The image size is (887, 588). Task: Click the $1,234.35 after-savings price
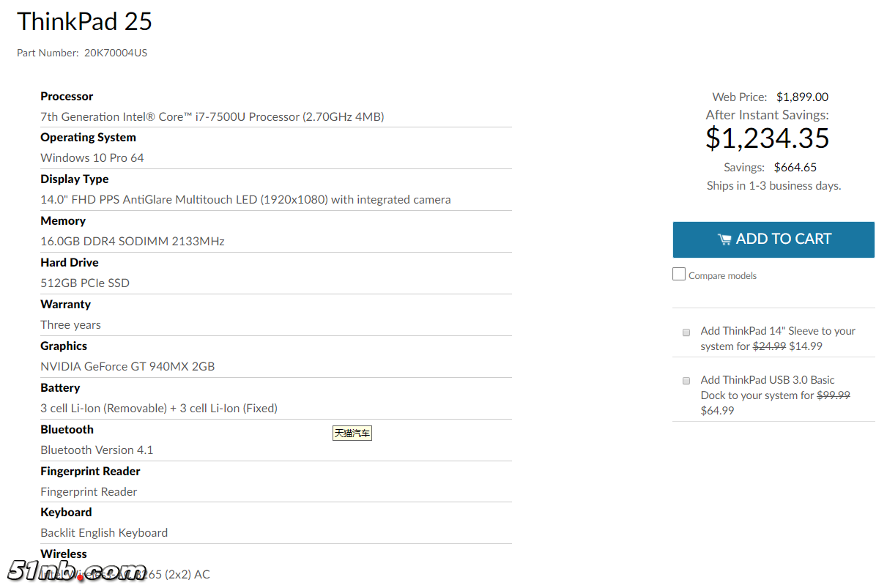tap(767, 138)
